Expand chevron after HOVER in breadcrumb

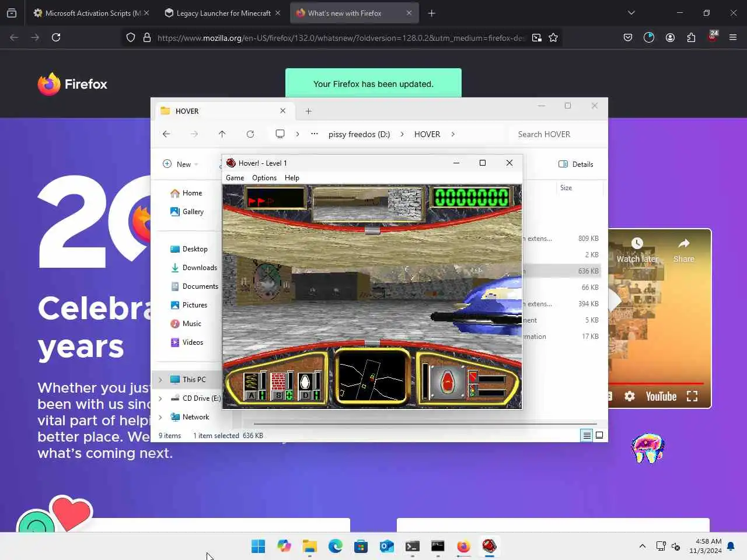click(453, 134)
